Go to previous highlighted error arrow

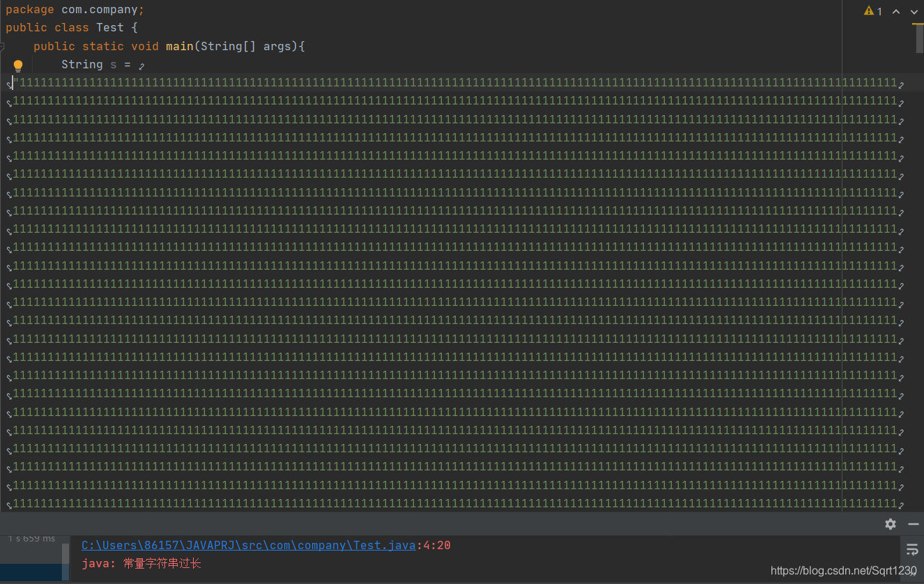[x=896, y=11]
